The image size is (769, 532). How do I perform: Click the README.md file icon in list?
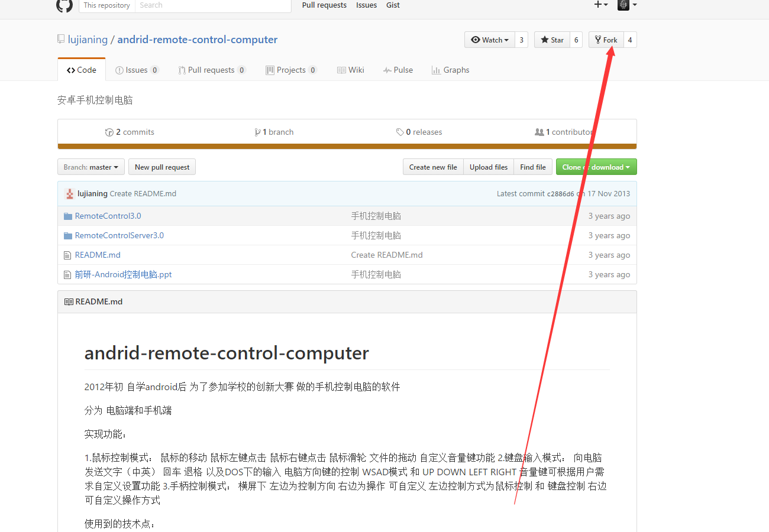[68, 255]
